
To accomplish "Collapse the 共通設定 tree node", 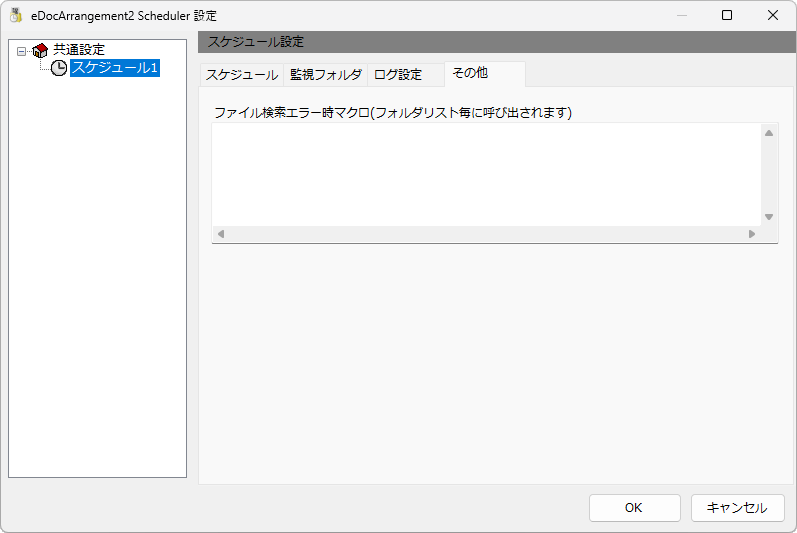I will coord(21,51).
